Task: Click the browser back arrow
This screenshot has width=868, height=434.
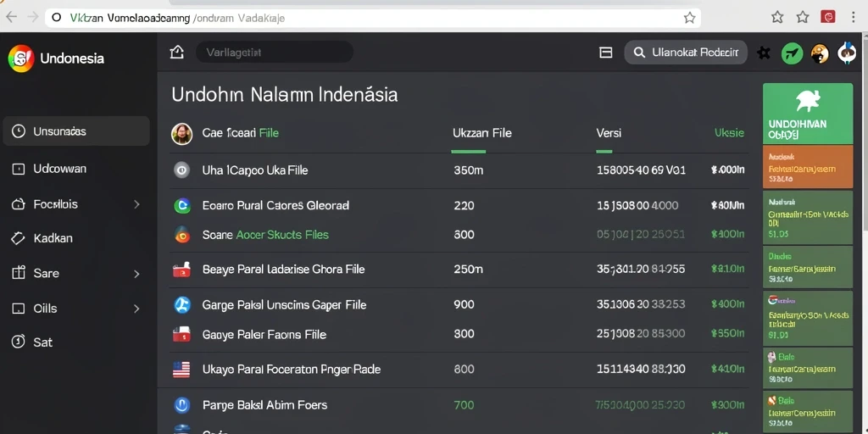Action: pyautogui.click(x=11, y=17)
